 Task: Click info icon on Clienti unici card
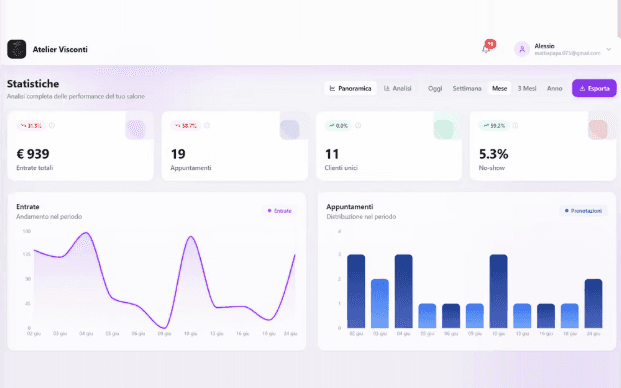(x=358, y=126)
